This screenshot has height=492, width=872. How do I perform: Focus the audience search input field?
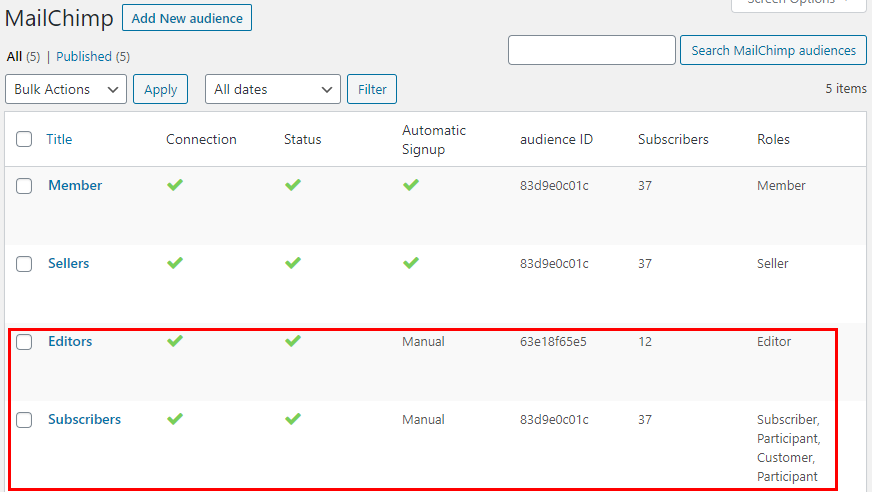pos(592,50)
